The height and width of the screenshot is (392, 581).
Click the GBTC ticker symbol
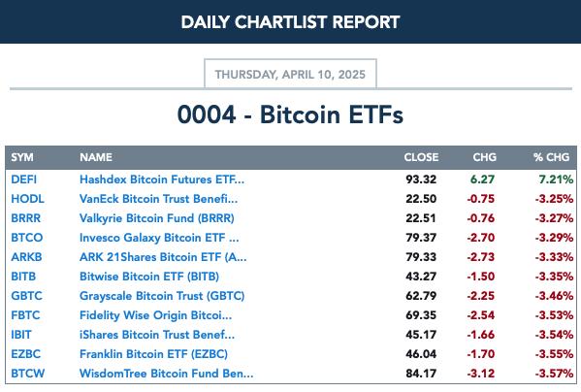pyautogui.click(x=27, y=296)
